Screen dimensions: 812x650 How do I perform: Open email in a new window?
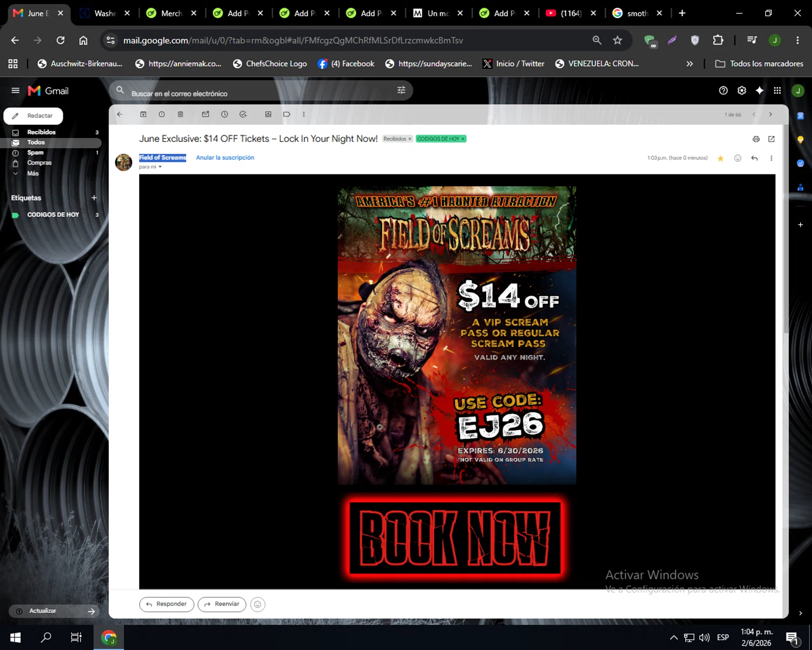[771, 139]
